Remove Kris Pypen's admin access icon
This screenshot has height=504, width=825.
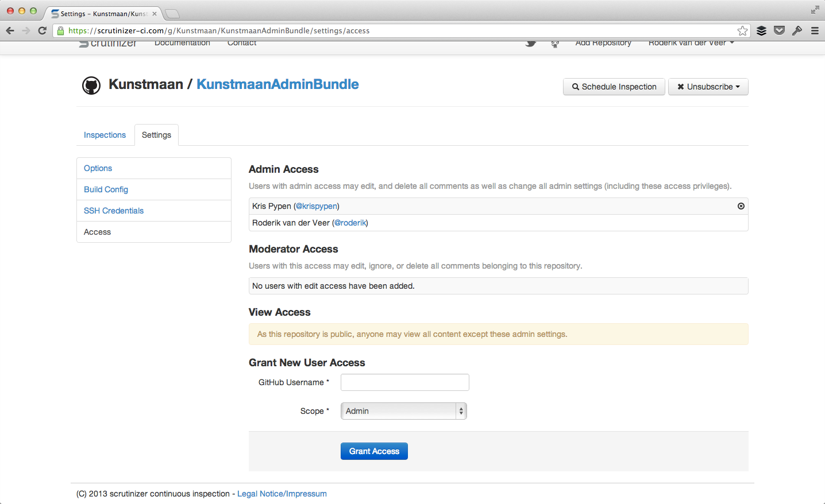point(741,206)
